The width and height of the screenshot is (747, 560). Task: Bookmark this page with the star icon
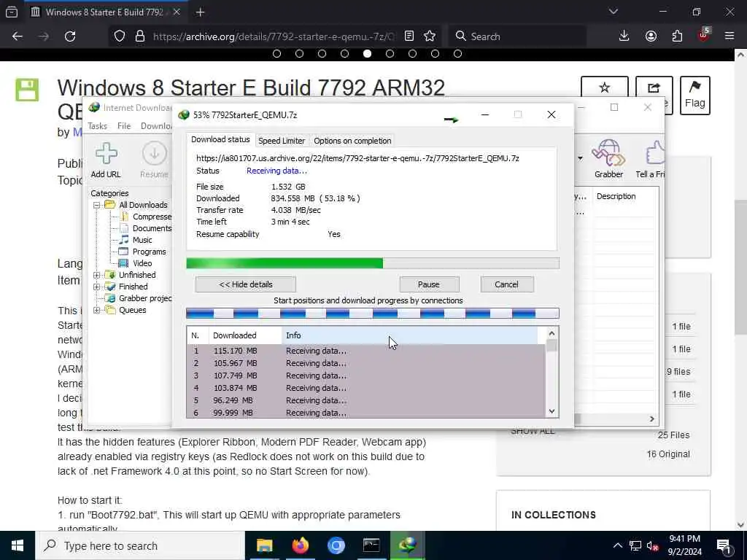coord(430,36)
